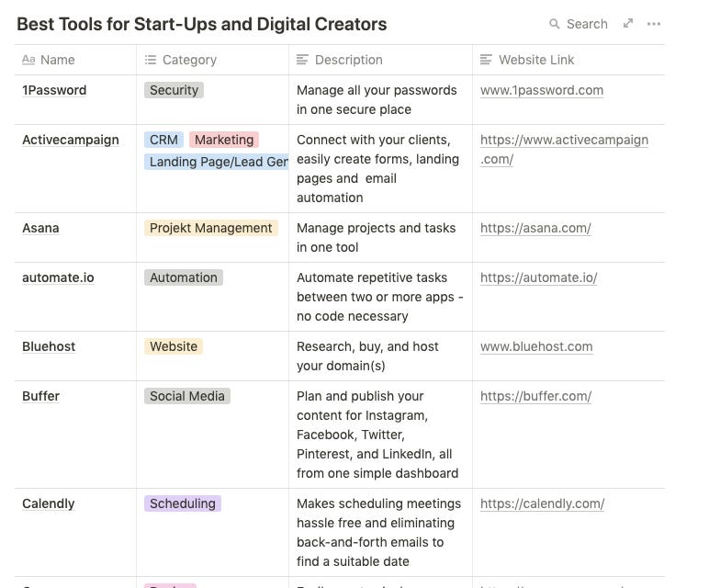Open the Bluehost entry
The image size is (709, 588).
(x=49, y=346)
